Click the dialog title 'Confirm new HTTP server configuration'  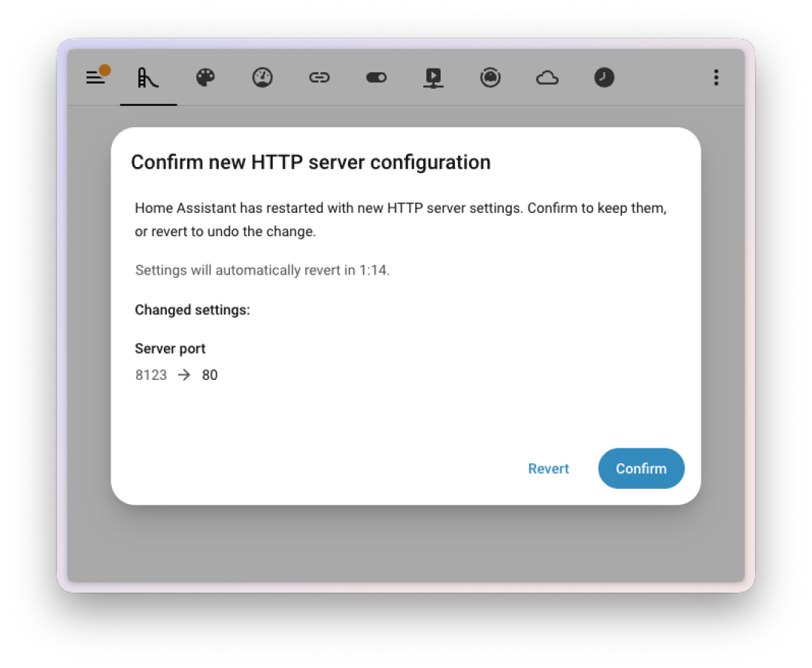[x=311, y=162]
